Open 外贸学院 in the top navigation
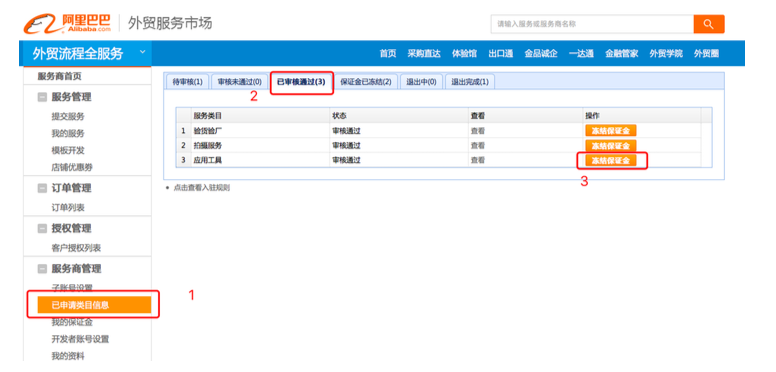 666,53
